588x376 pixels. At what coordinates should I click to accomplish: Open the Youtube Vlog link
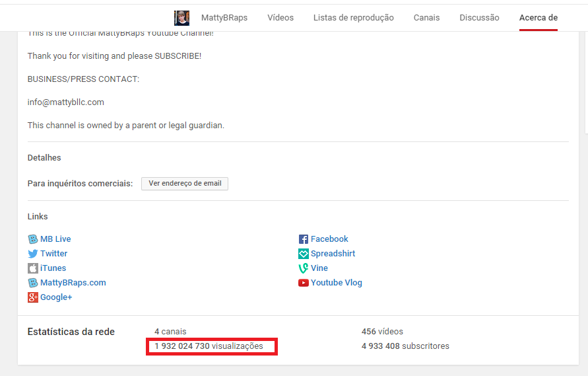pos(337,282)
